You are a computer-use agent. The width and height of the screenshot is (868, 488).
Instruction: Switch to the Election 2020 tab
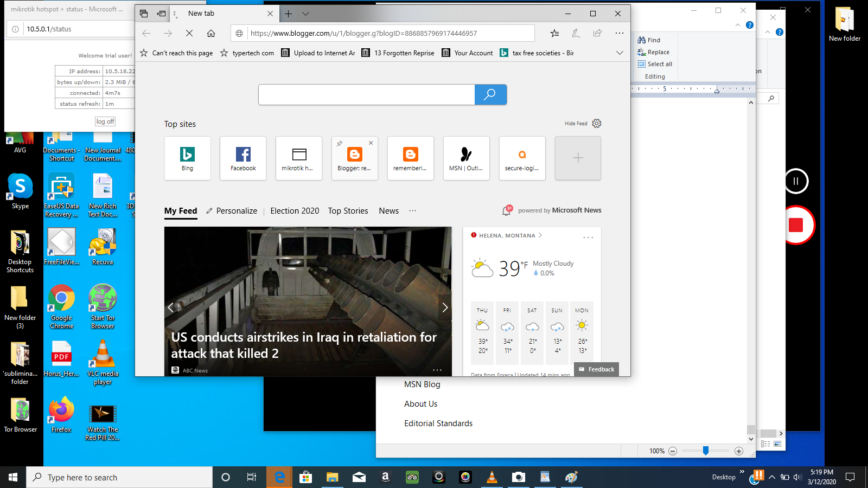point(295,211)
